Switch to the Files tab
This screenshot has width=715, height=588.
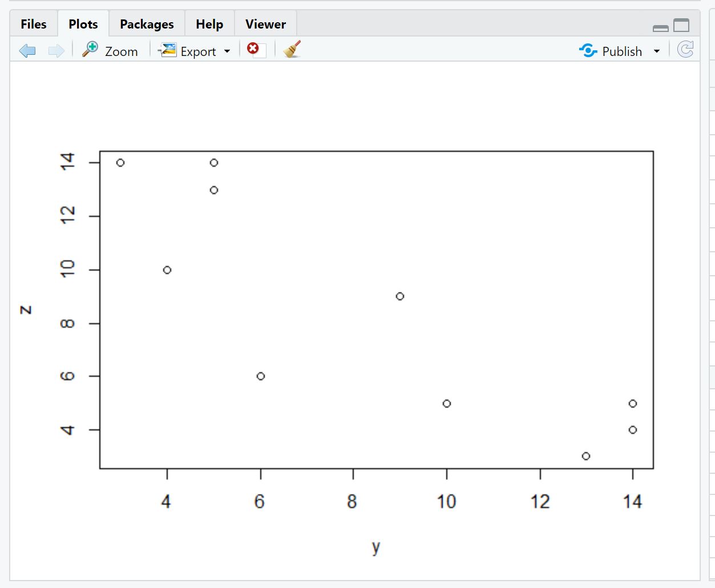pos(33,24)
